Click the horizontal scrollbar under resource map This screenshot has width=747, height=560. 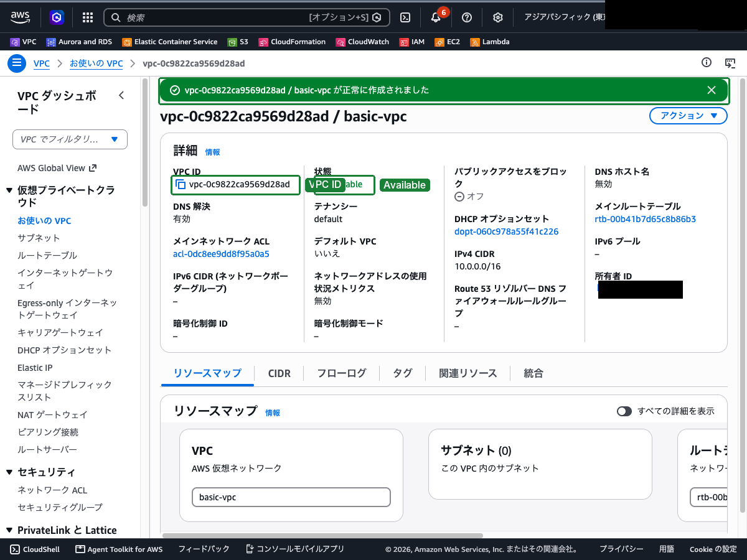pyautogui.click(x=322, y=535)
